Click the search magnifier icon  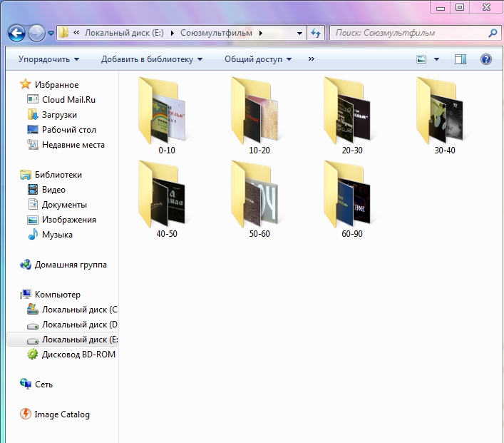(493, 33)
